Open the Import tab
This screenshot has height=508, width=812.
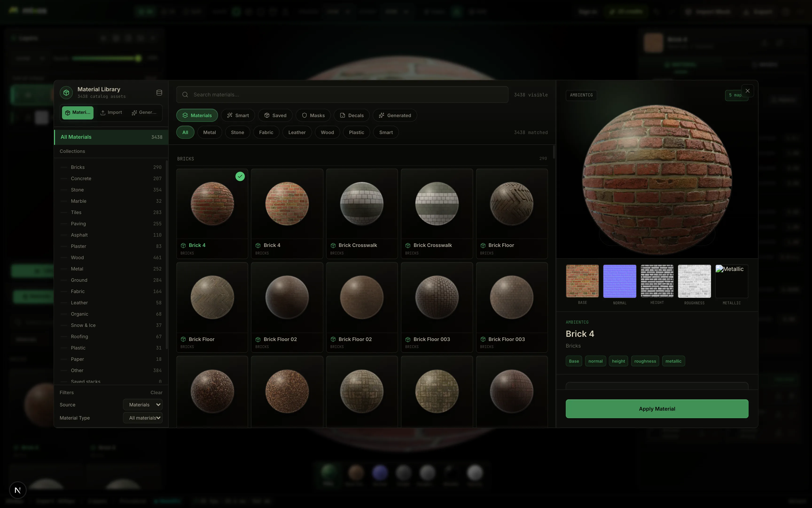point(111,113)
